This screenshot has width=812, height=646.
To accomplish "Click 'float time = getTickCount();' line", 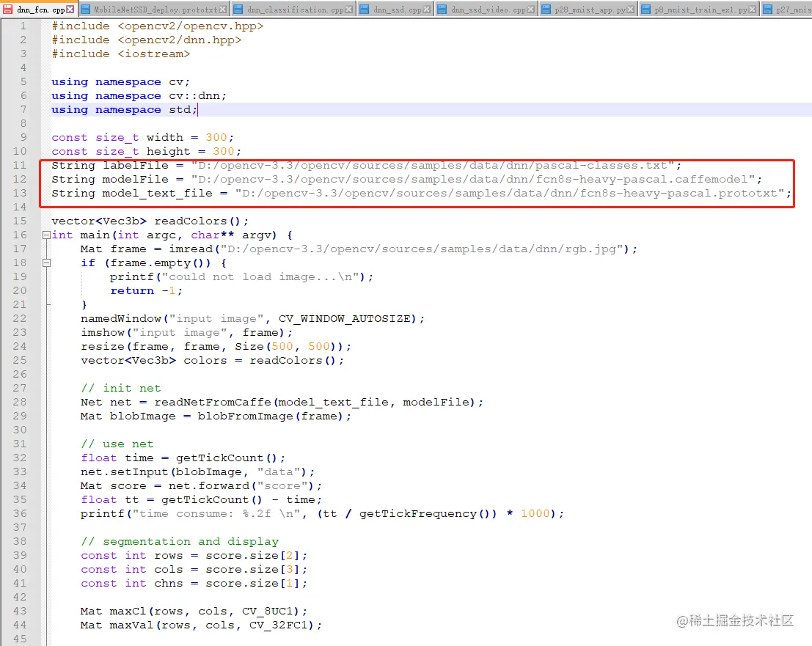I will point(183,458).
